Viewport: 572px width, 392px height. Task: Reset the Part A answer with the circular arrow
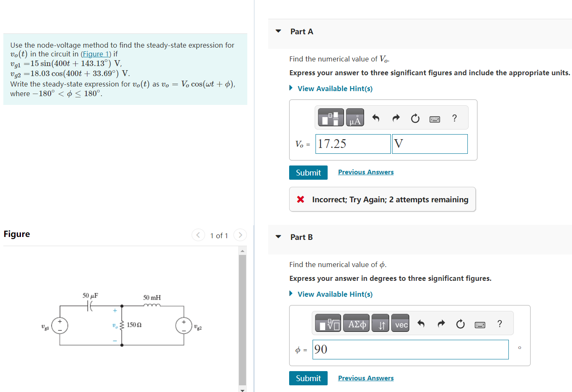point(415,118)
